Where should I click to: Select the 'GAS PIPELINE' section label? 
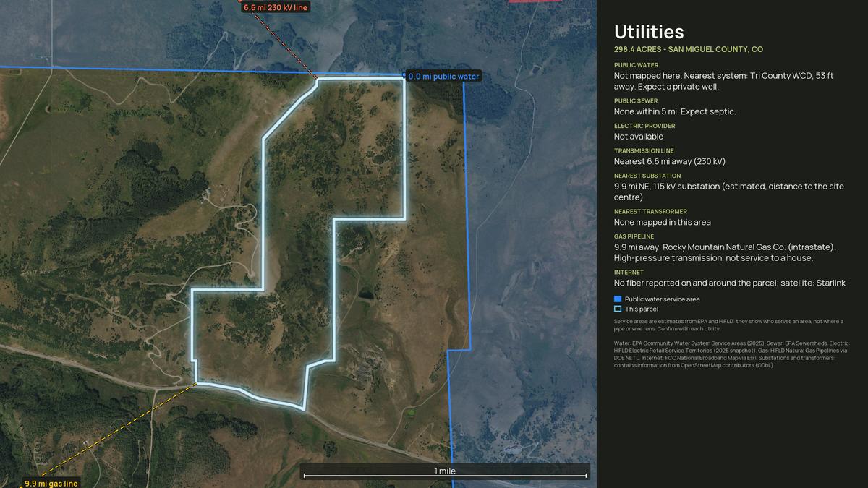tap(634, 236)
